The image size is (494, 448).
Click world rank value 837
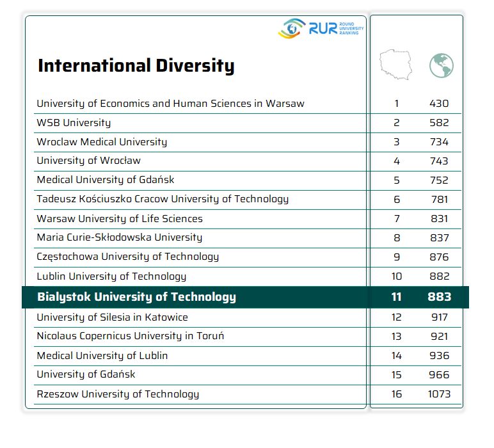pyautogui.click(x=440, y=238)
